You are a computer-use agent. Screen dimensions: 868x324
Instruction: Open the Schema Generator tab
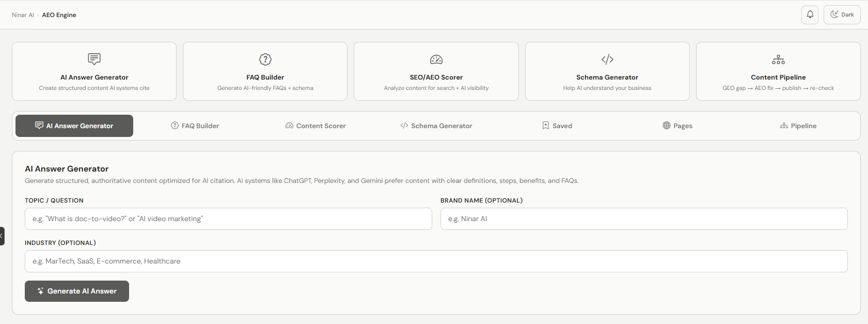(436, 126)
